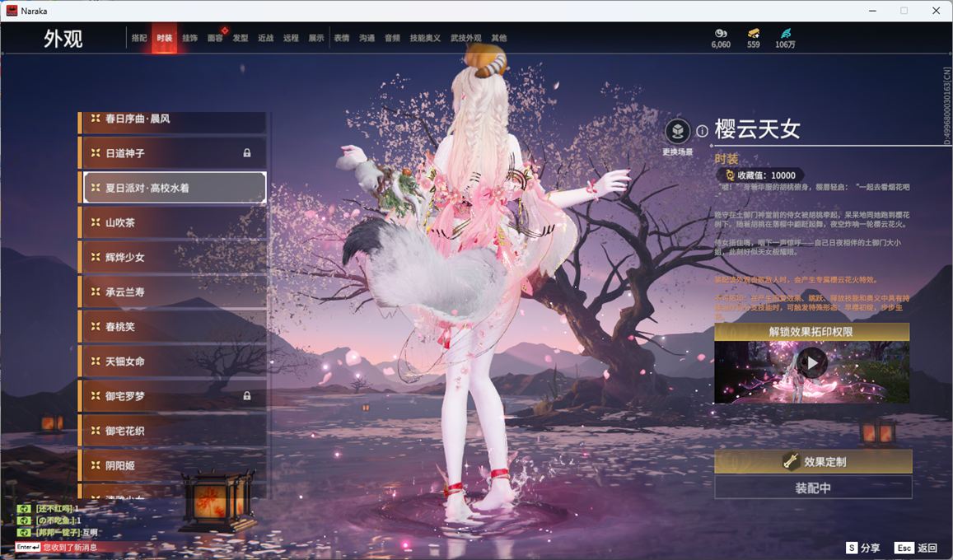
Task: Select the 阴阳姬 outfit
Action: pyautogui.click(x=172, y=464)
